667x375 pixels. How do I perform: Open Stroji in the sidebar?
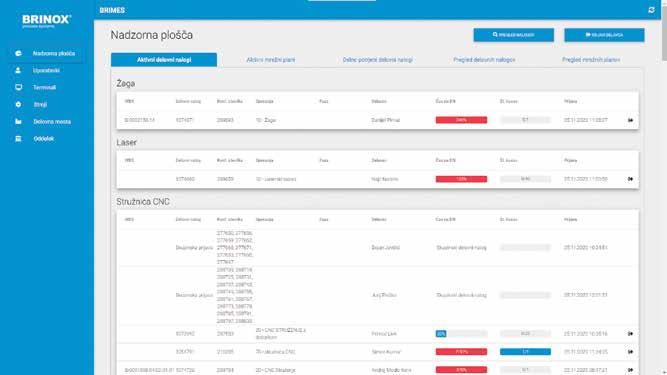pyautogui.click(x=40, y=104)
